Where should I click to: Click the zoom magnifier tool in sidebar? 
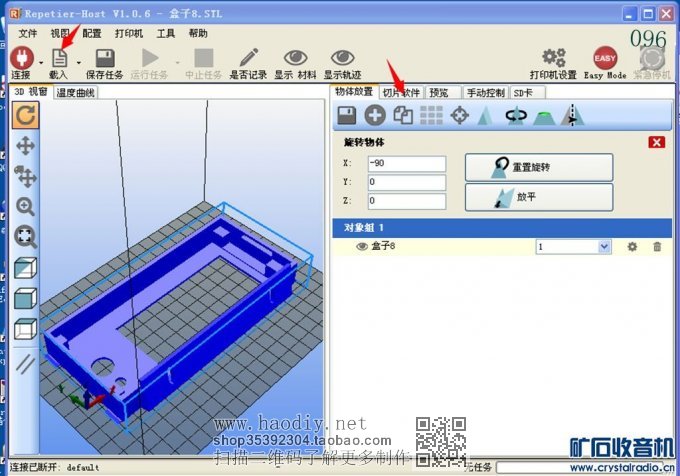[x=26, y=206]
